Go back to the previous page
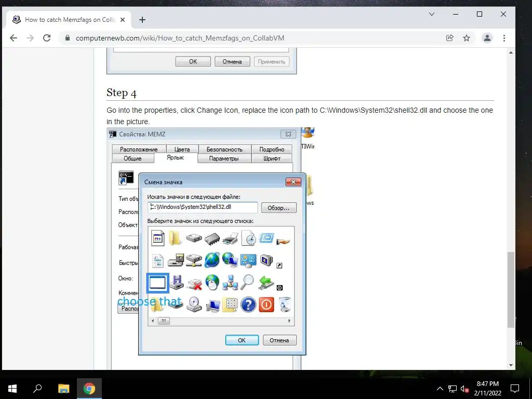Screen dimensions: 532x399 pos(14,38)
